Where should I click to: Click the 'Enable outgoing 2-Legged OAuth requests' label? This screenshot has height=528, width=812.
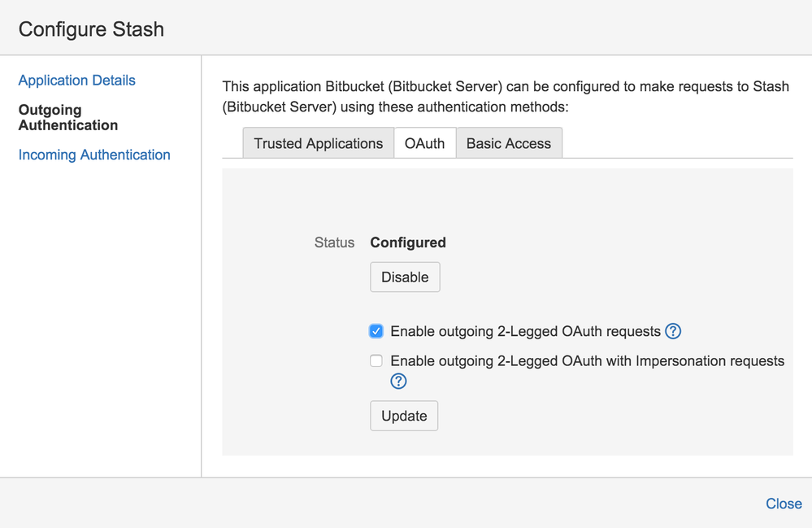click(525, 331)
